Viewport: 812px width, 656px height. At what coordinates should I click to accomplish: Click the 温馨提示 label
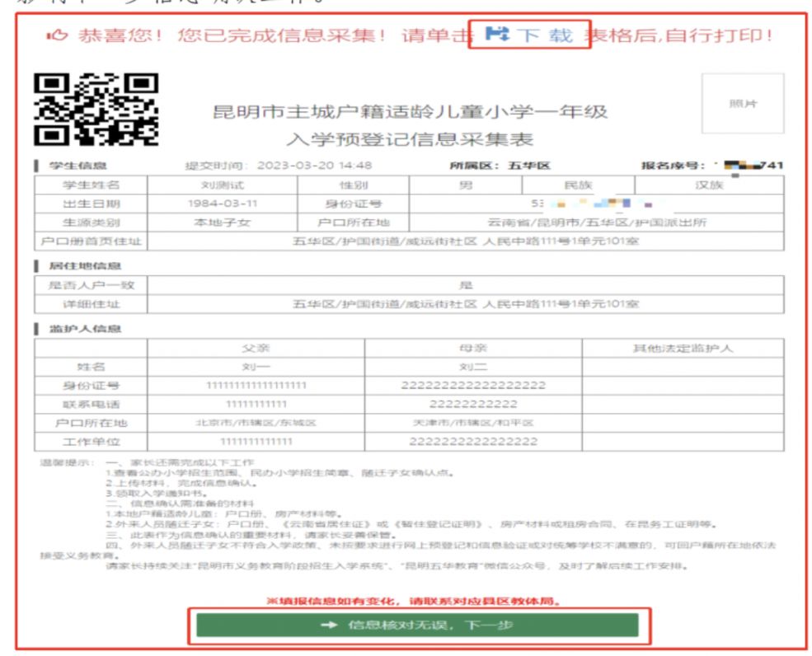(67, 462)
